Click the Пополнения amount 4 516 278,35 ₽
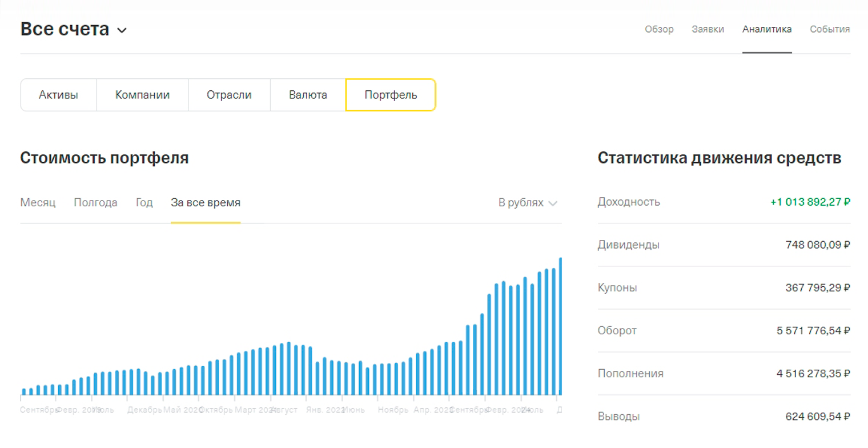 point(814,374)
